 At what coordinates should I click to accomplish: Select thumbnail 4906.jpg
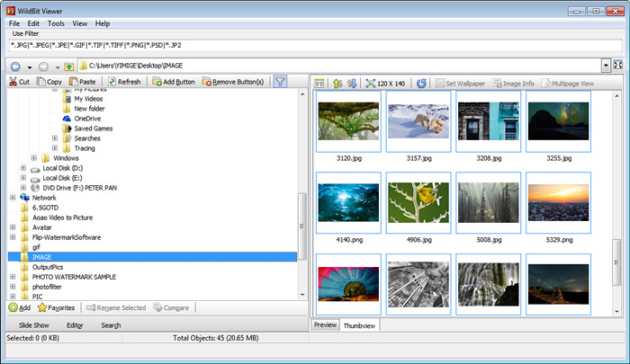(418, 202)
